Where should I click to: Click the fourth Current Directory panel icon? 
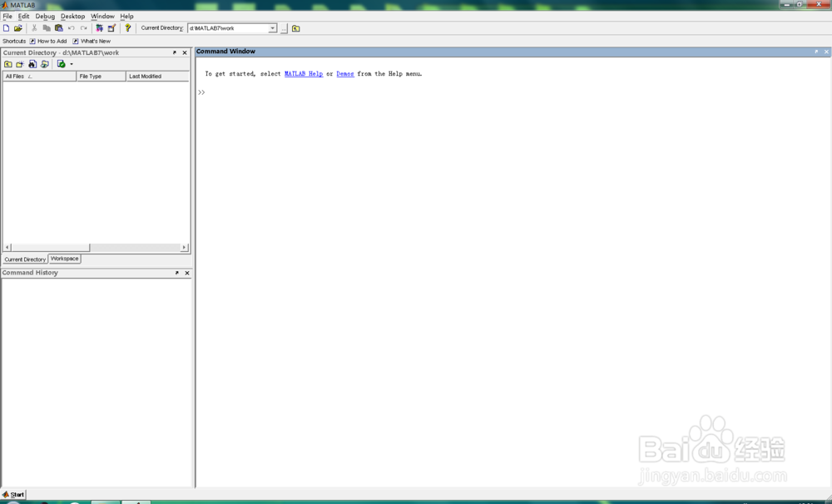click(x=45, y=64)
